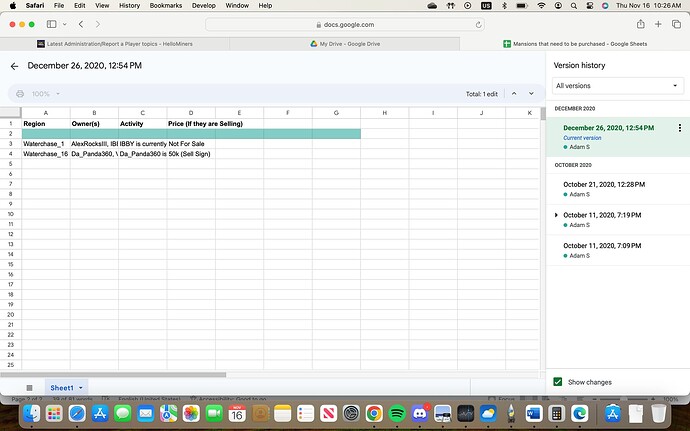This screenshot has width=690, height=431.
Task: Open Microsoft Word from the dock
Action: (534, 413)
